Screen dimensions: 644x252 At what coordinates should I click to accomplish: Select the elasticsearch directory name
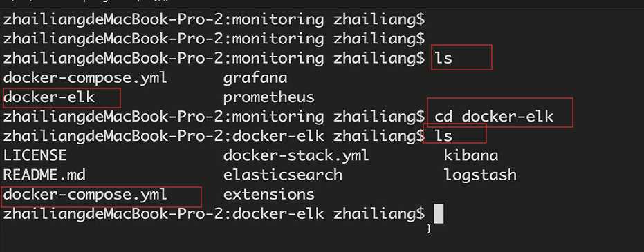282,175
